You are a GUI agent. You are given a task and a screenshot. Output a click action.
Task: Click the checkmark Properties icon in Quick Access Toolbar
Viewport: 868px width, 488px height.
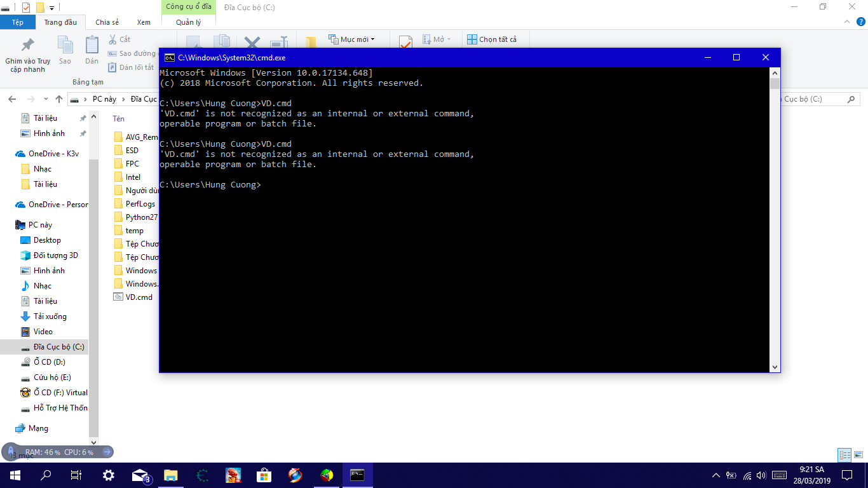[25, 8]
